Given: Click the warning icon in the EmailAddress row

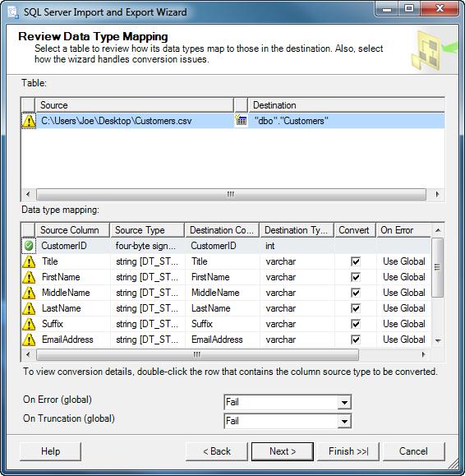Looking at the screenshot, I should click(29, 340).
